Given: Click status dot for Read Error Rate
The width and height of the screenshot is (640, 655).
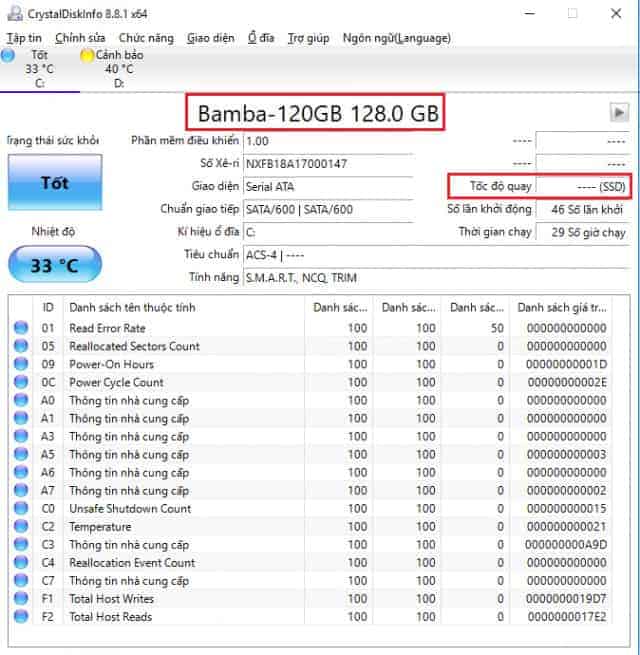Looking at the screenshot, I should tap(21, 328).
